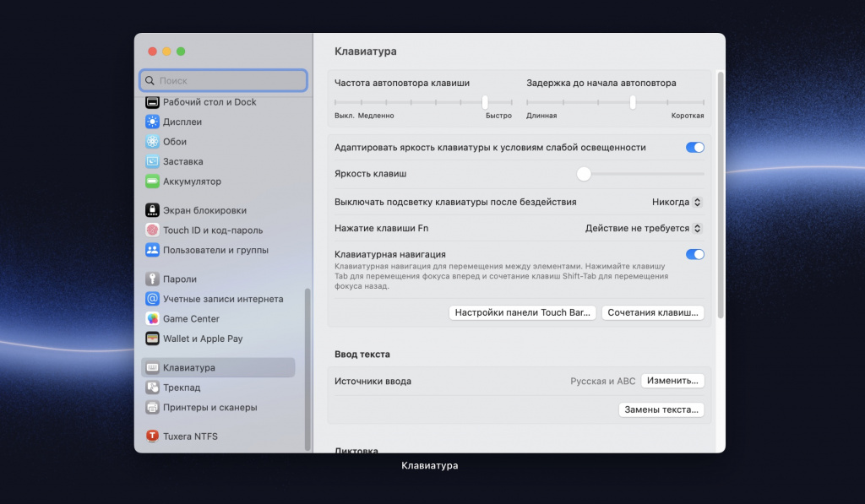
Task: Select the Аккумулятор battery icon
Action: [152, 182]
